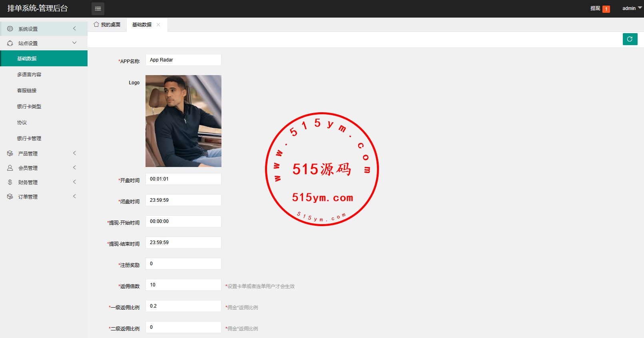Click the user icon beside 会员管理

10,168
